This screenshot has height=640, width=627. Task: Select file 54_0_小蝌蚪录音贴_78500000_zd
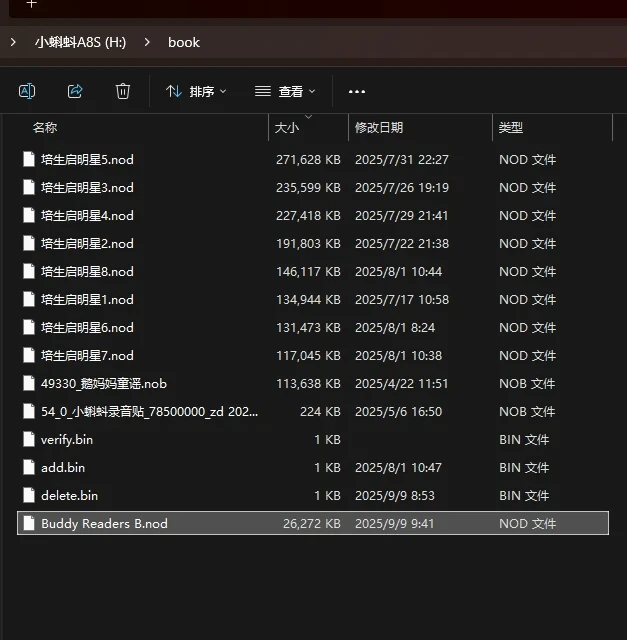149,412
